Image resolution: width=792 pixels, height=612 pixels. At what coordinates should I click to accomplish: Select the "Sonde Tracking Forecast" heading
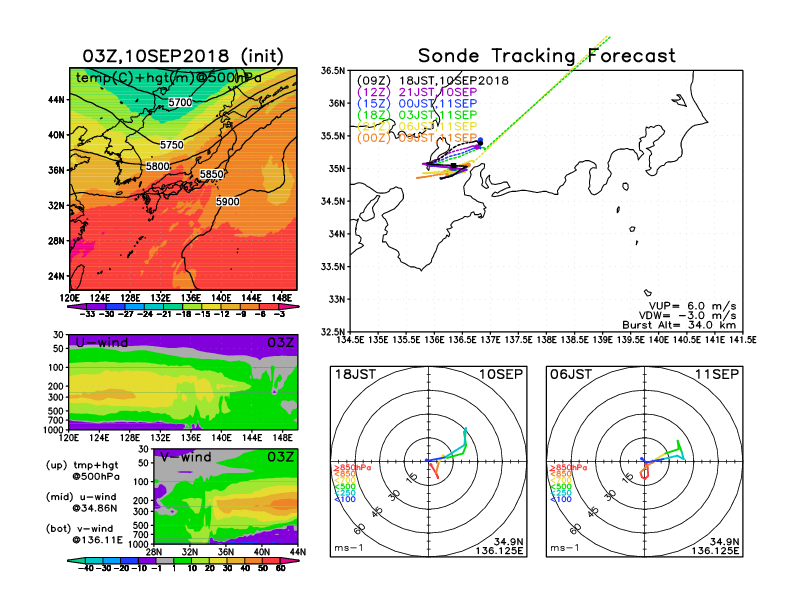[x=547, y=56]
